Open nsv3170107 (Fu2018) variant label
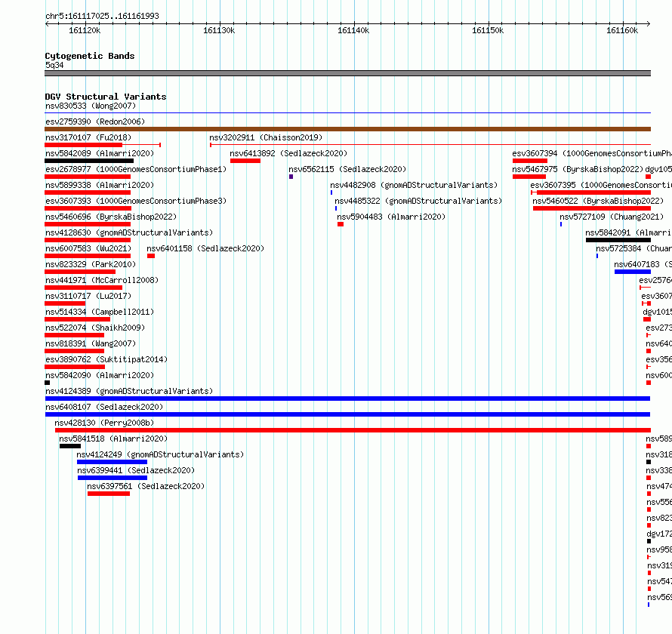 coord(88,137)
